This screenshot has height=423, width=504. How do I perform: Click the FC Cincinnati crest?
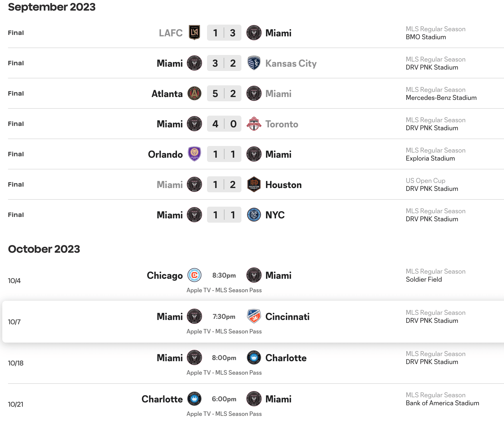pyautogui.click(x=254, y=317)
